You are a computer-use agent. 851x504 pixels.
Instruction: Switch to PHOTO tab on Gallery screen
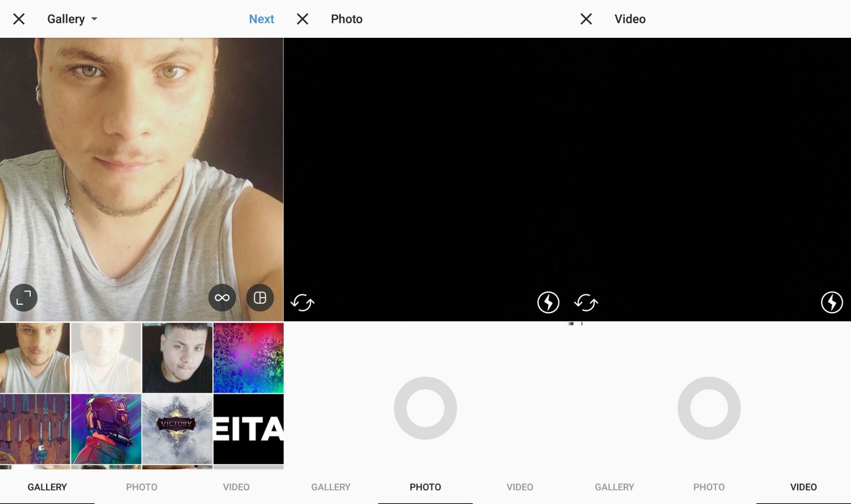(x=142, y=487)
